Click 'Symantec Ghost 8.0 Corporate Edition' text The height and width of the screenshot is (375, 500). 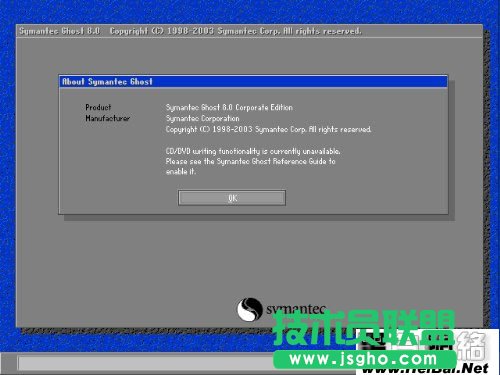tap(229, 108)
